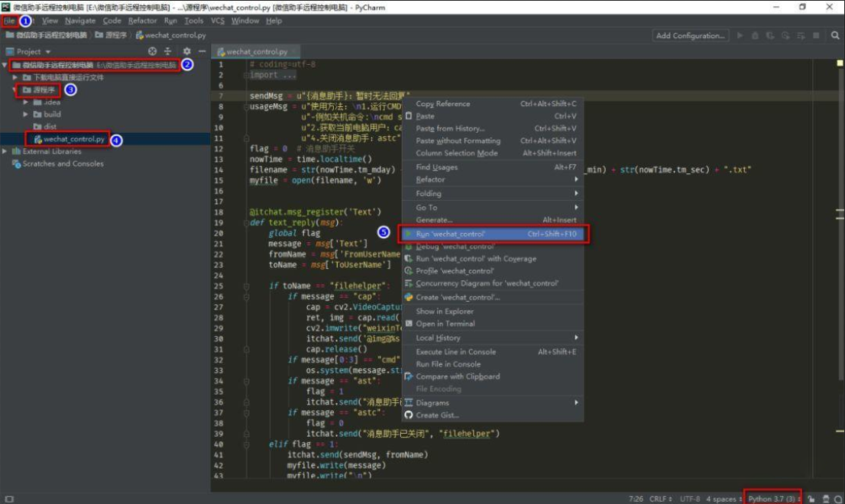Open the Help menu
845x504 pixels.
click(x=274, y=21)
